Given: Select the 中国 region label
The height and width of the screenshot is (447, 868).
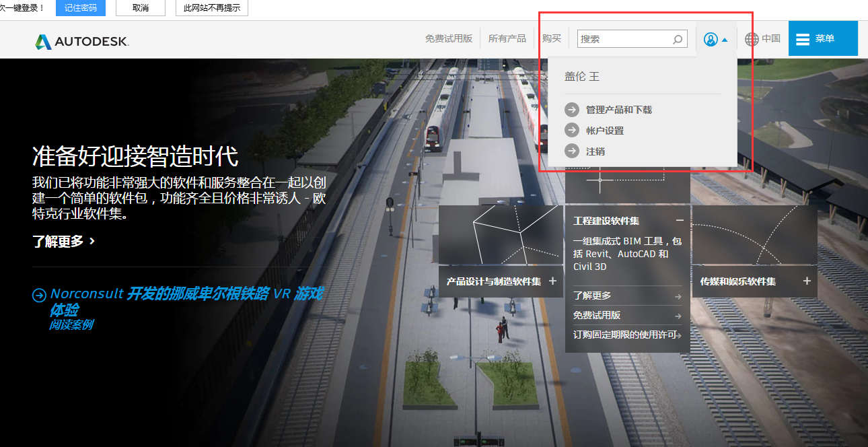Looking at the screenshot, I should (771, 38).
